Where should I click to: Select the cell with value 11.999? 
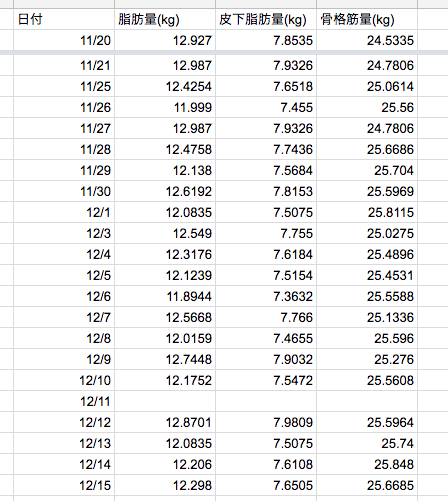165,107
